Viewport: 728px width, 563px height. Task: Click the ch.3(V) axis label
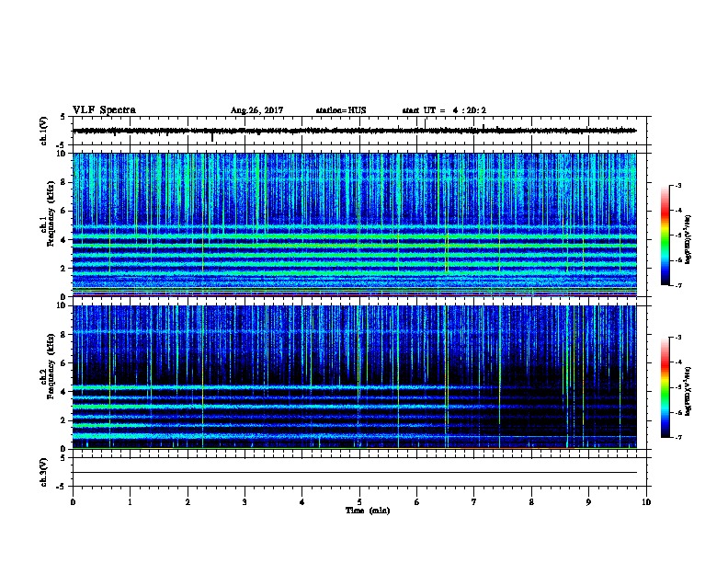click(x=44, y=472)
